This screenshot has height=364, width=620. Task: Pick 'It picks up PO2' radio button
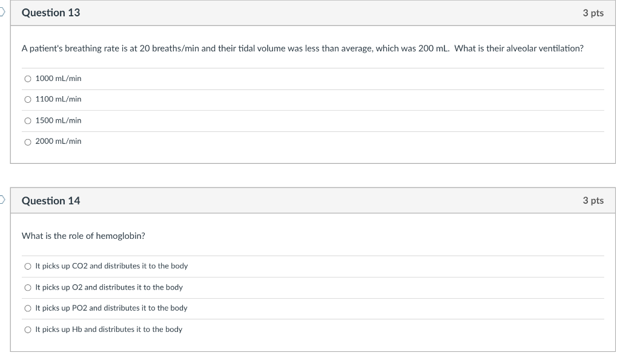tap(28, 308)
